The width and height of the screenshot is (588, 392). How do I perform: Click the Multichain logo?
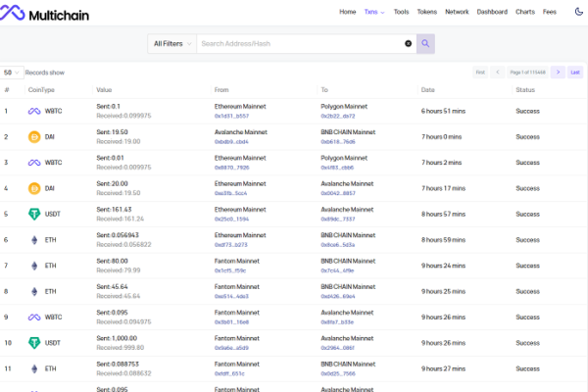coord(44,14)
